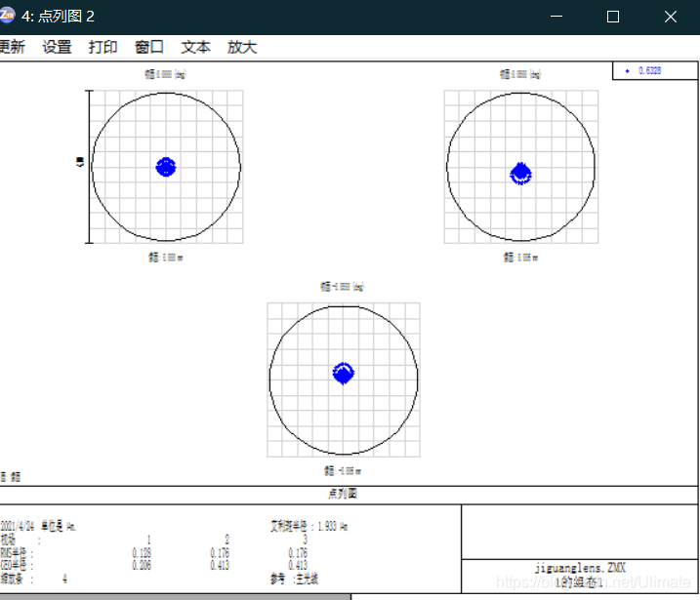Click the 参考 主光线 reference text
Image resolution: width=700 pixels, height=600 pixels.
[x=294, y=580]
